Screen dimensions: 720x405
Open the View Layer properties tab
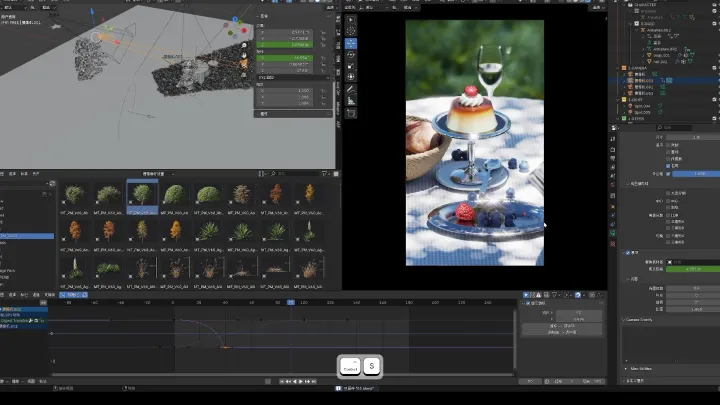(x=613, y=167)
